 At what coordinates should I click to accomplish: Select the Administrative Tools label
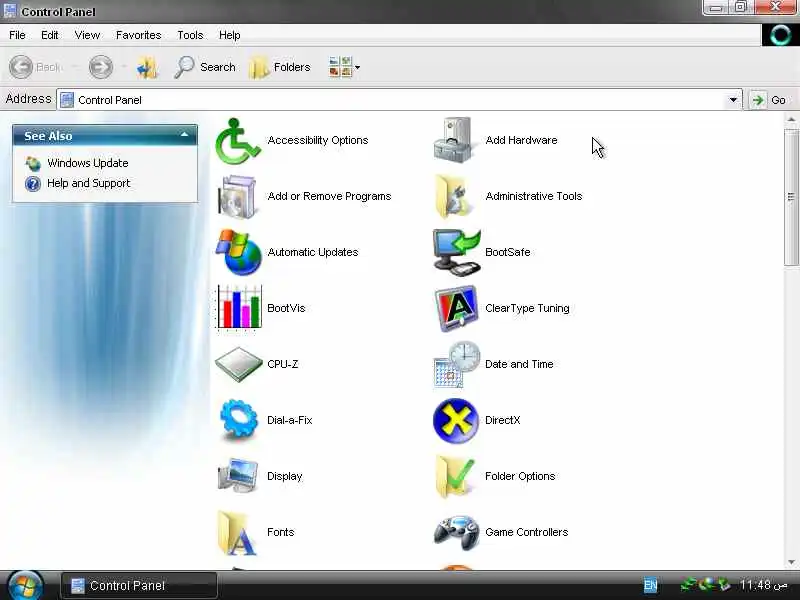(534, 196)
